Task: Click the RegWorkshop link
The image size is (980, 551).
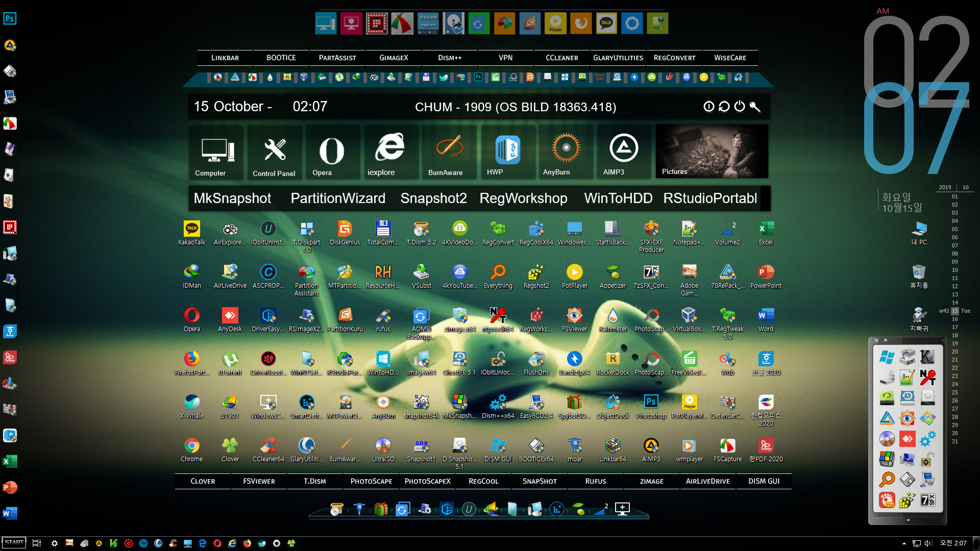Action: pyautogui.click(x=523, y=198)
